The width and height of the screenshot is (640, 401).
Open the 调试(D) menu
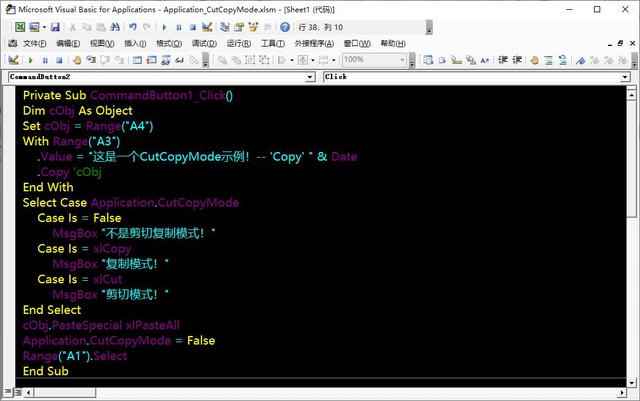pyautogui.click(x=204, y=44)
